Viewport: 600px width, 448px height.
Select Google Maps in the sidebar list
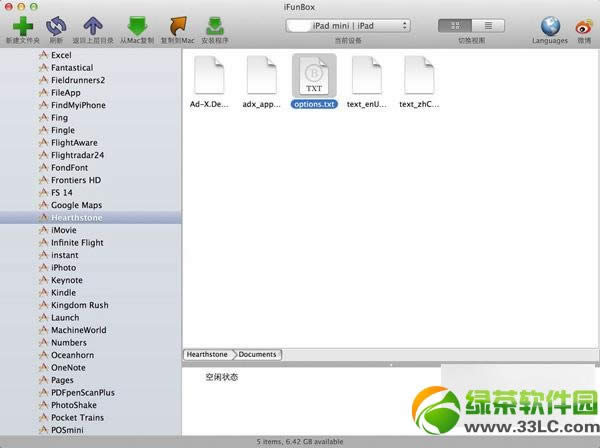click(77, 205)
